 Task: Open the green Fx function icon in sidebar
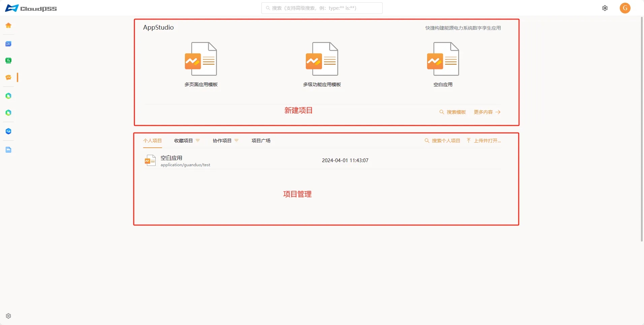point(8,61)
